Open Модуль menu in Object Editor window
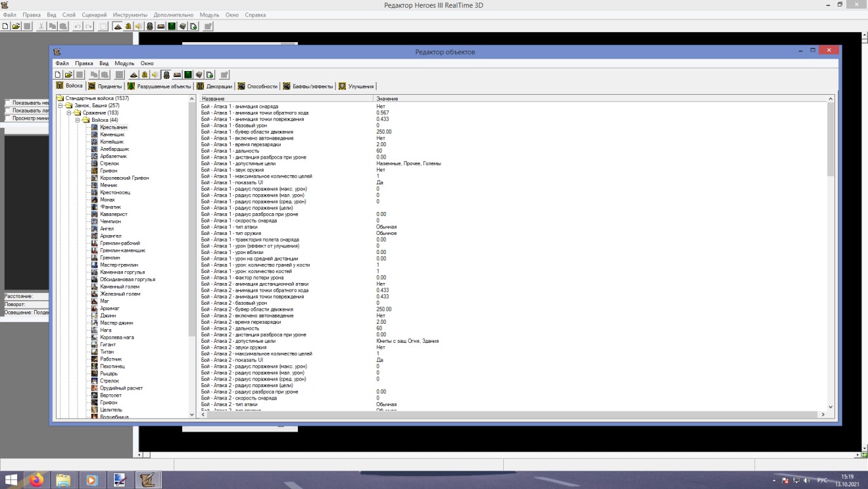Image resolution: width=868 pixels, height=489 pixels. tap(124, 63)
